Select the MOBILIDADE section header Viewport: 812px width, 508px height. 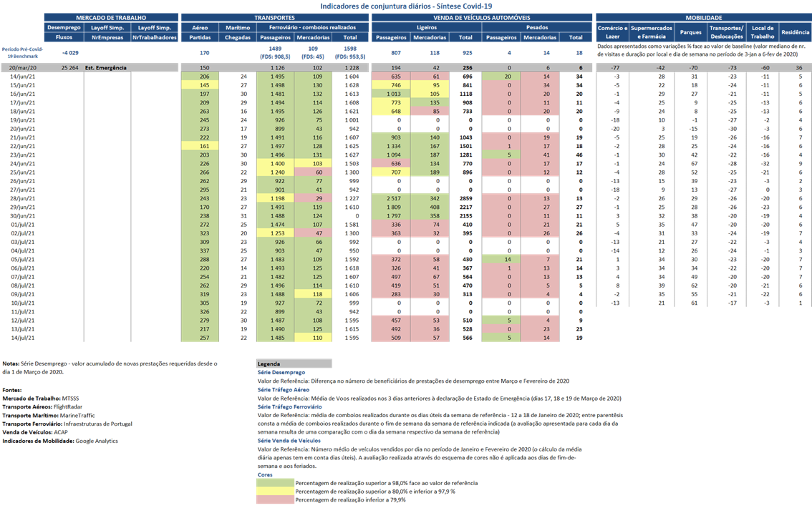(x=704, y=18)
